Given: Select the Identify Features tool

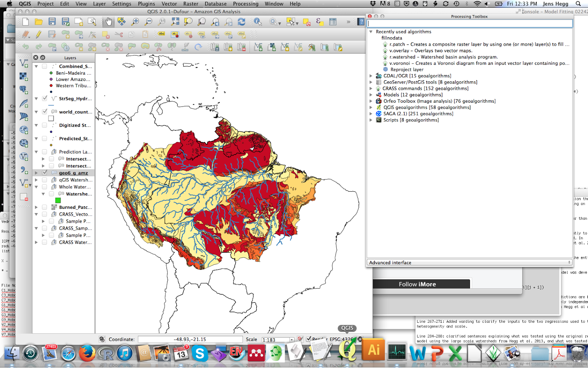Looking at the screenshot, I should click(x=258, y=22).
